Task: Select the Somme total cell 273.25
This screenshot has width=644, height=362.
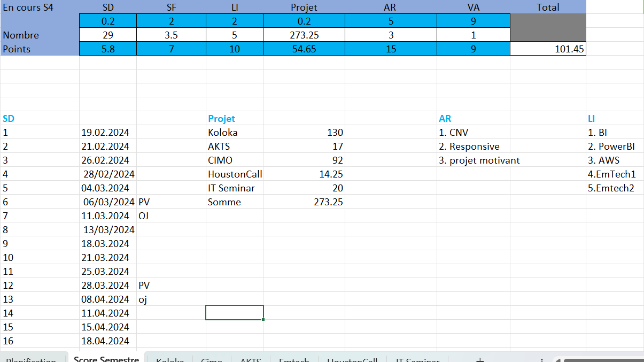Action: tap(304, 202)
